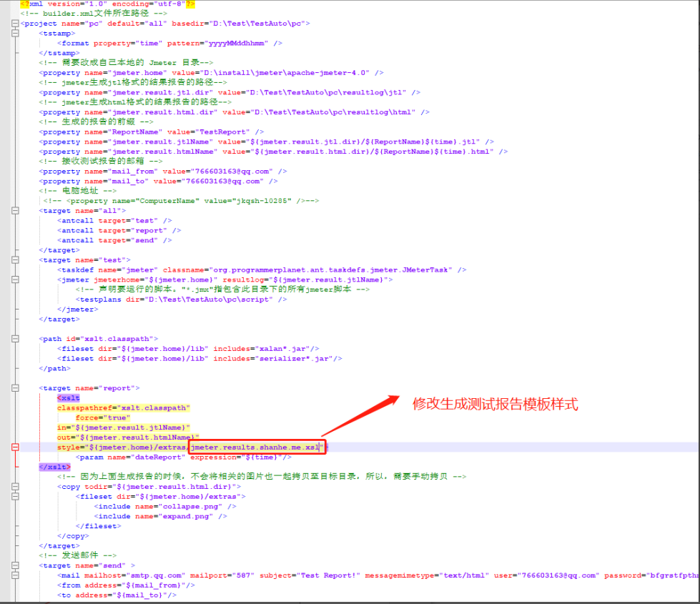
Task: Click the jmeter.results.shanhe.me.xsl filename text
Action: click(x=255, y=447)
